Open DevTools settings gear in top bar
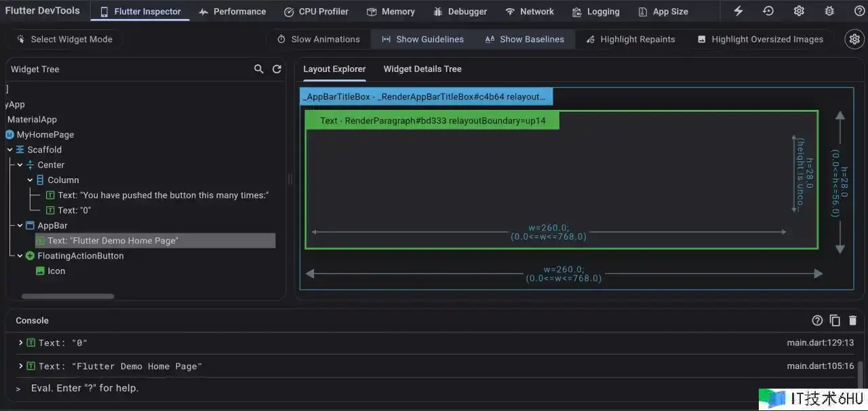The width and height of the screenshot is (868, 411). (799, 12)
